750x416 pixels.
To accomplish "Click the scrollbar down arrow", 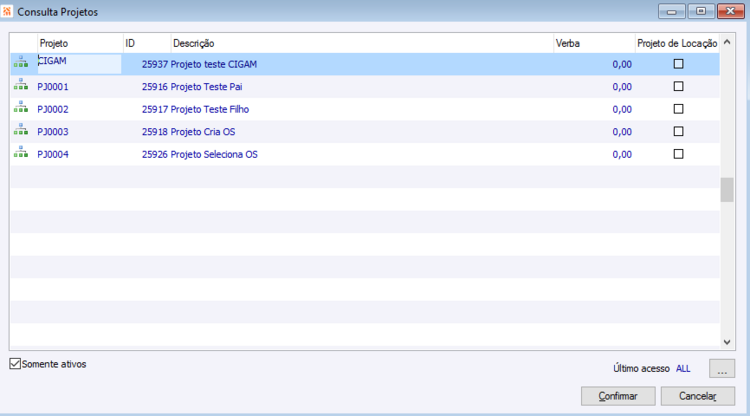I will 727,342.
